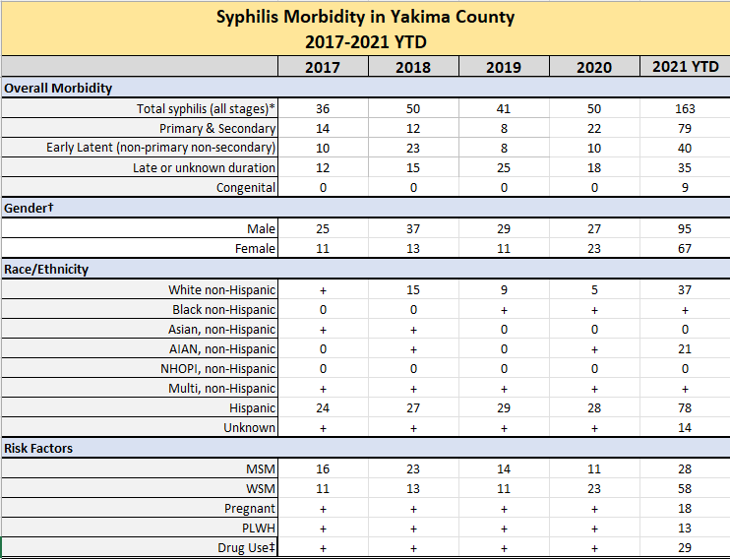Select the 2021 YTD total syphilis value 163
The height and width of the screenshot is (560, 730).
(x=685, y=108)
